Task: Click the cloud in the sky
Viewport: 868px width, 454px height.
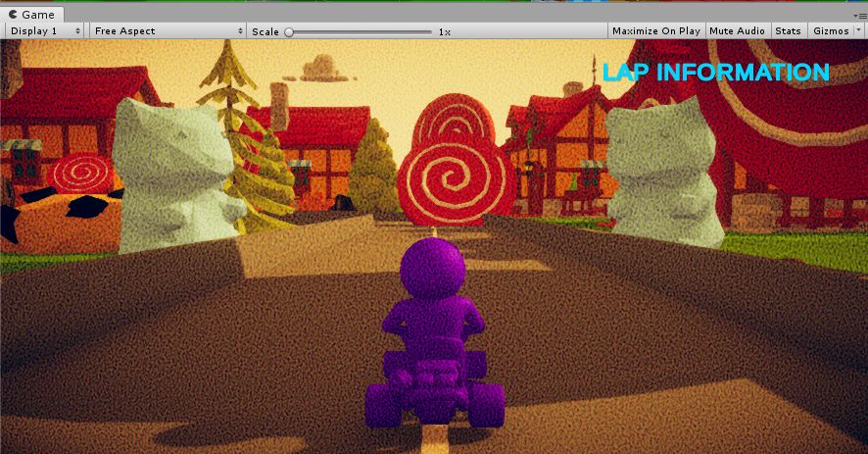Action: tap(321, 68)
